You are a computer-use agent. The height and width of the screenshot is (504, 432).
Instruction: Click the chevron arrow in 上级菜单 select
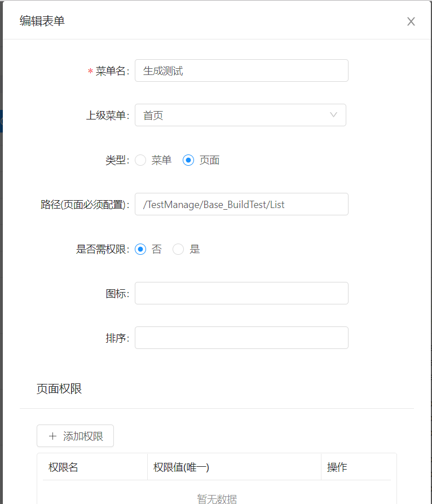coord(333,115)
